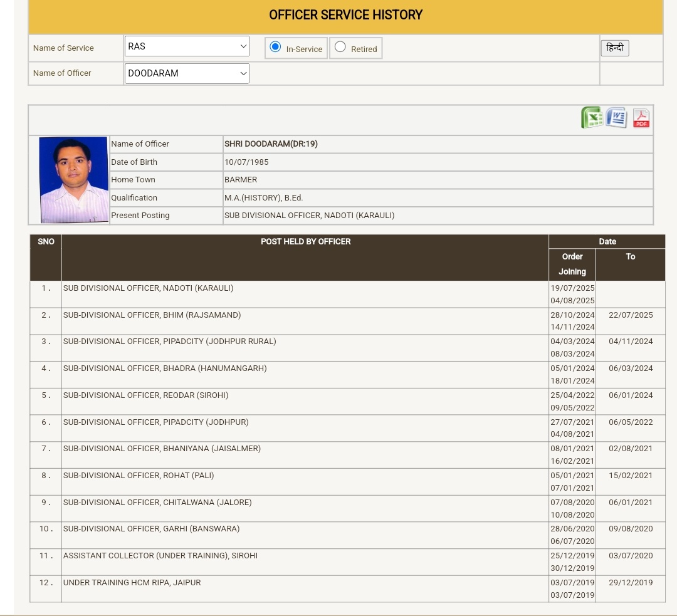677x616 pixels.
Task: Click order date 25/12/2019
Action: [x=572, y=556]
